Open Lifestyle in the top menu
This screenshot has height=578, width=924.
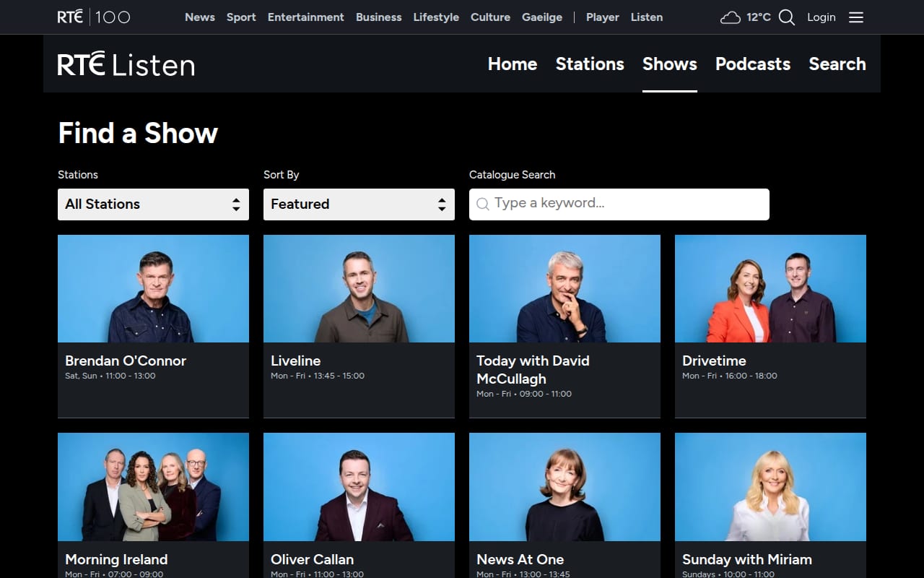pyautogui.click(x=436, y=17)
